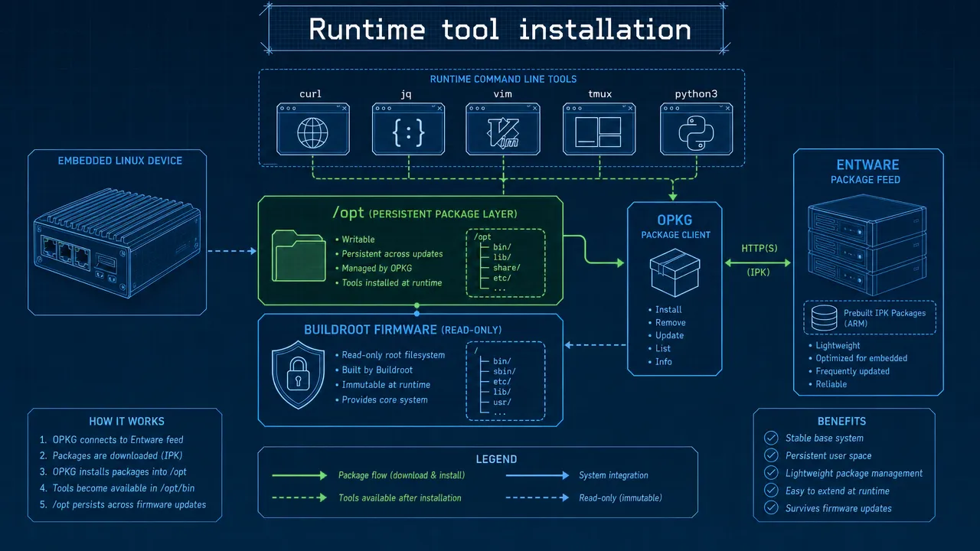The height and width of the screenshot is (551, 980).
Task: Click Read-only root filesystem bullet
Action: coord(393,355)
